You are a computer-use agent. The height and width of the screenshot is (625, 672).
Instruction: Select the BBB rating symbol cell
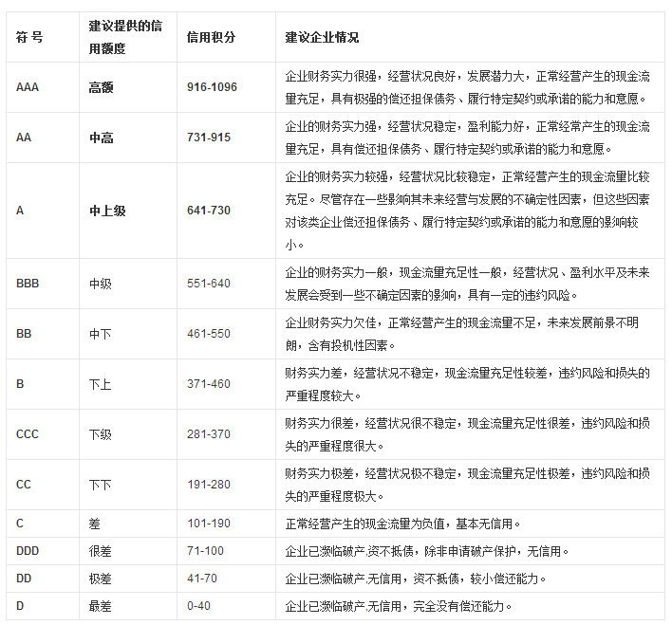pos(29,283)
